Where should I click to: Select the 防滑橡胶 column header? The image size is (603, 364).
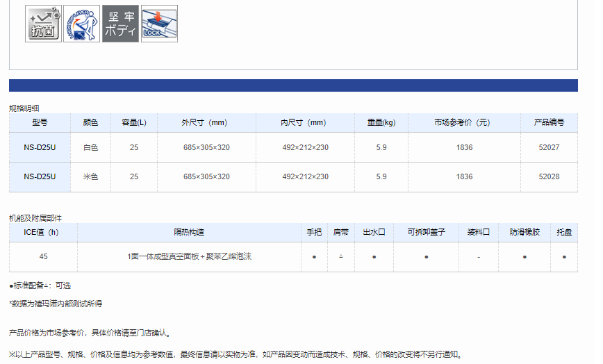point(524,233)
